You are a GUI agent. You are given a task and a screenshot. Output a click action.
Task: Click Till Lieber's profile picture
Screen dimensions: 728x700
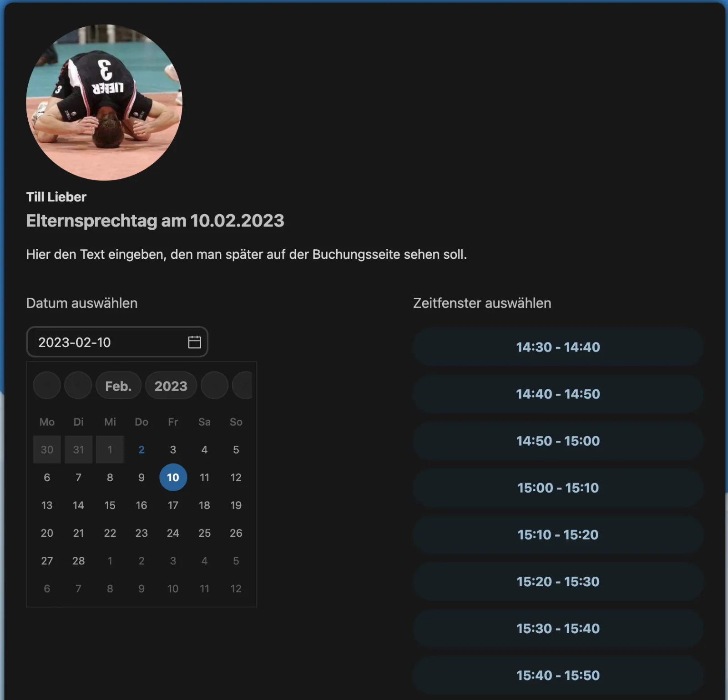pos(104,102)
